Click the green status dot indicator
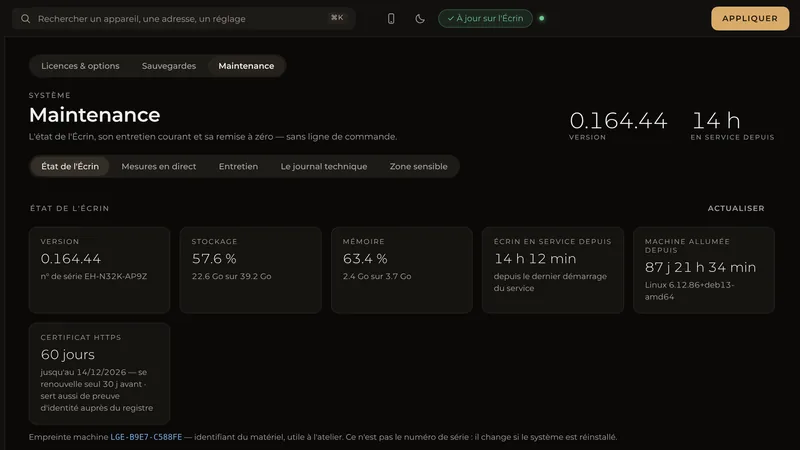 (x=542, y=18)
